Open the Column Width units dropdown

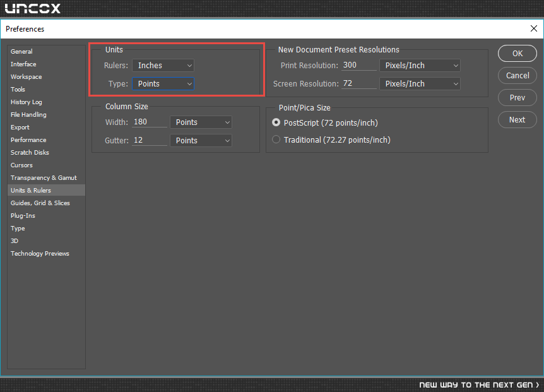pos(201,122)
